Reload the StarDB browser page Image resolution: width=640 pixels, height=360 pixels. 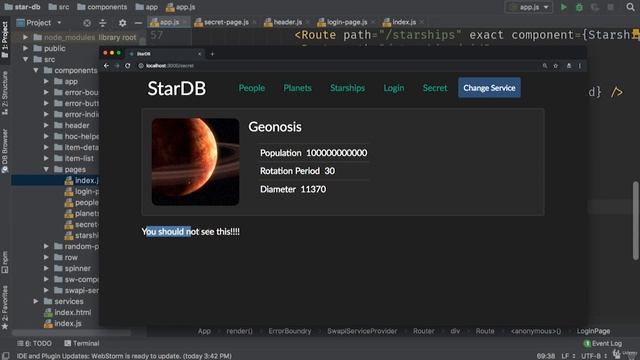pos(128,66)
